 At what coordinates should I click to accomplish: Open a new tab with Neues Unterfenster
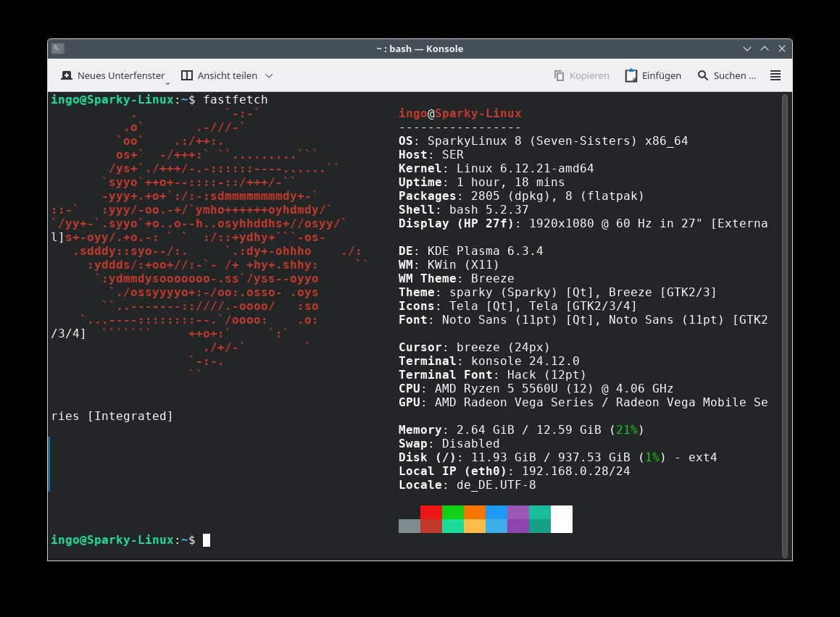[113, 75]
